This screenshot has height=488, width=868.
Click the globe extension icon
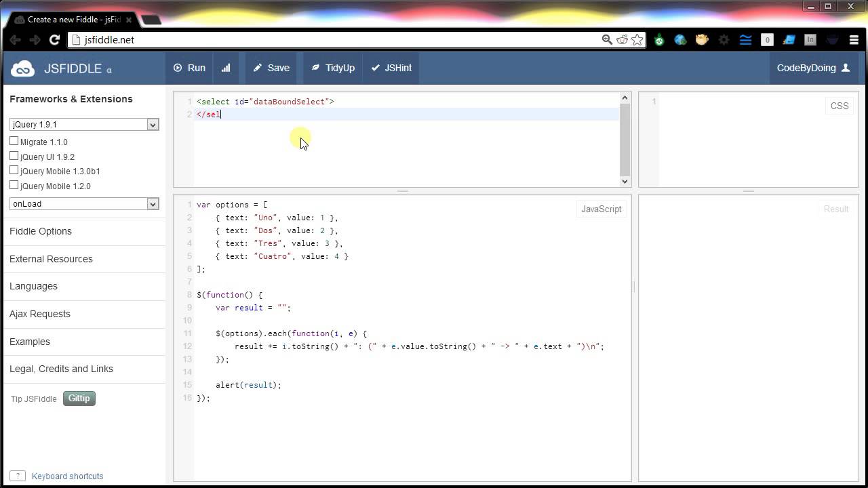(x=681, y=40)
